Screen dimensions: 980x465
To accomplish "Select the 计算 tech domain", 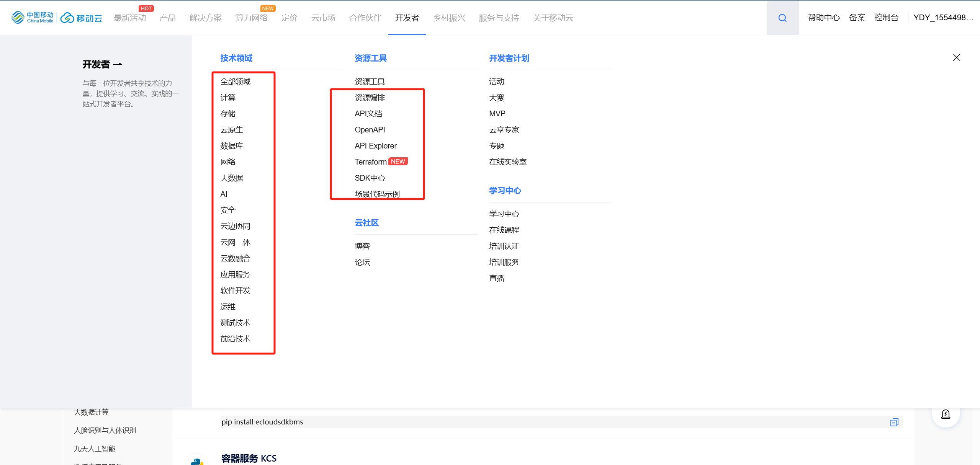I will coord(228,98).
